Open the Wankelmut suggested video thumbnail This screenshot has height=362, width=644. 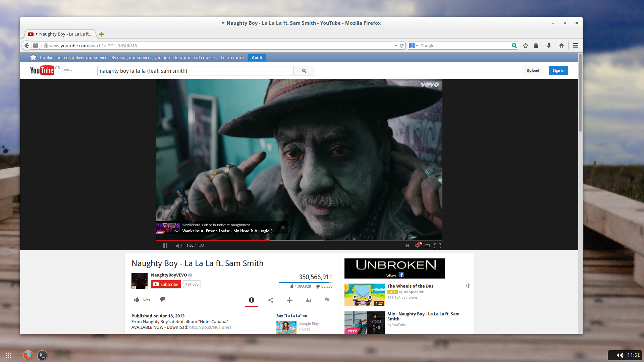pyautogui.click(x=168, y=228)
